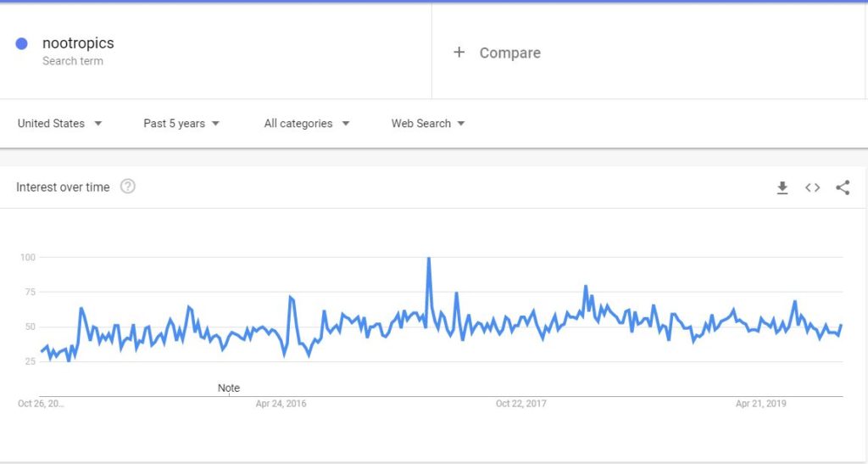Expand the All categories dropdown

point(307,124)
